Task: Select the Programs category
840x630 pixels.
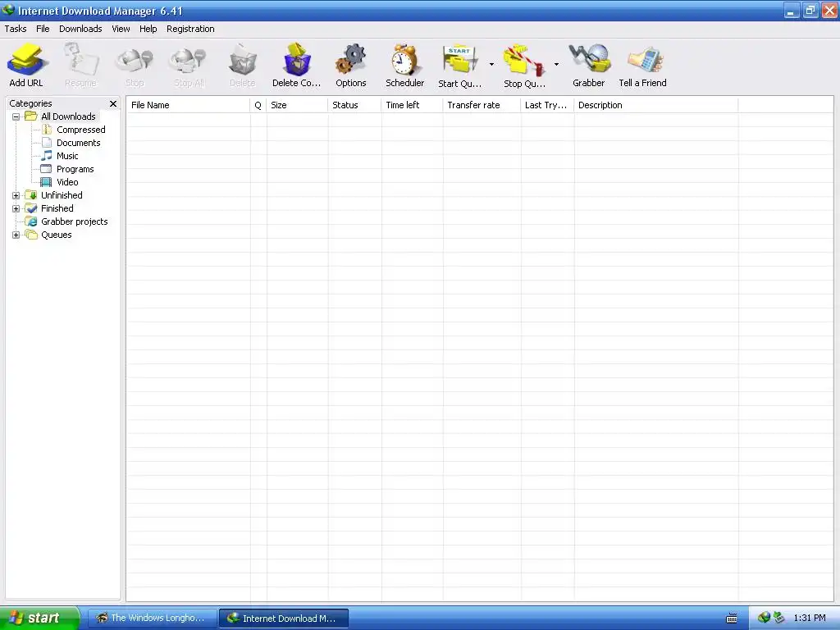Action: 75,169
